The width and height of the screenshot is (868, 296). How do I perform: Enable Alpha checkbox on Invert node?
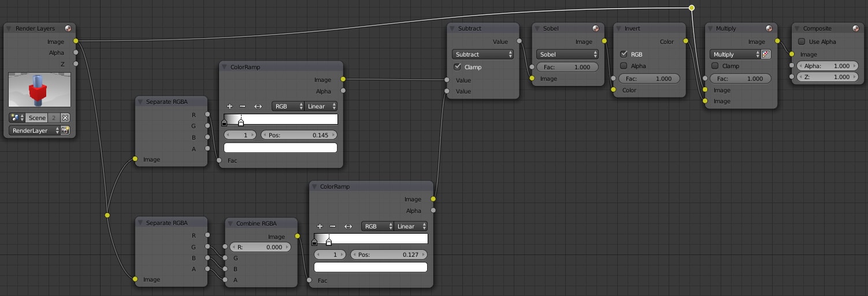click(x=624, y=66)
